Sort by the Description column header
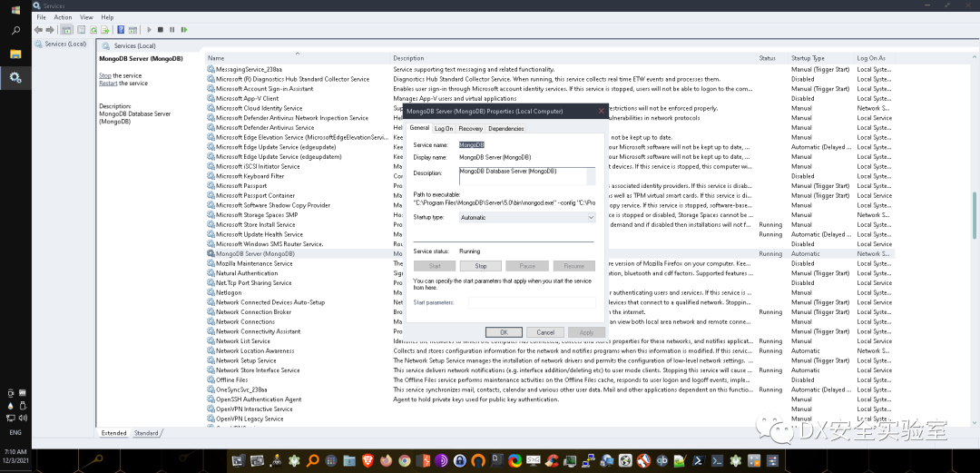Screen dimensions: 980x473 pos(573,58)
